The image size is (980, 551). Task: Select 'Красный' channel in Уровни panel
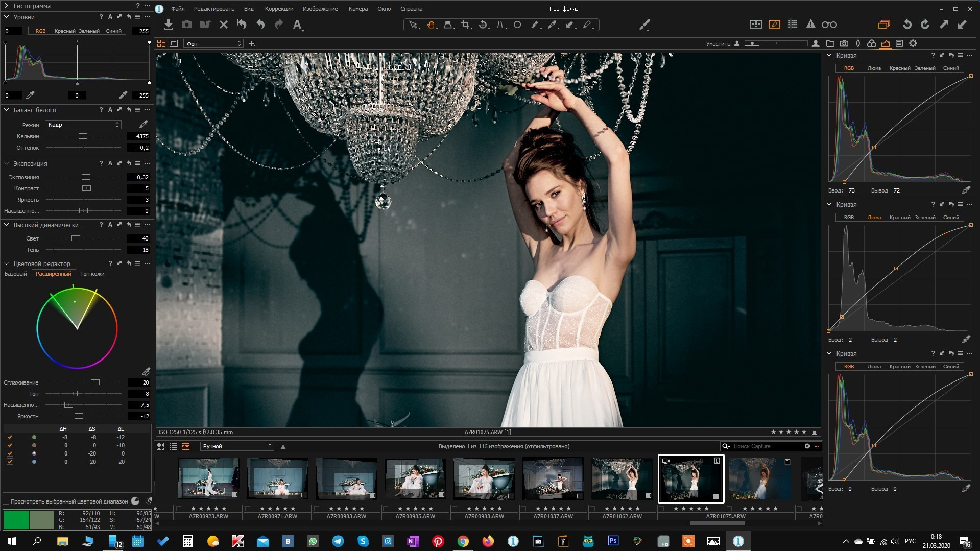(65, 31)
